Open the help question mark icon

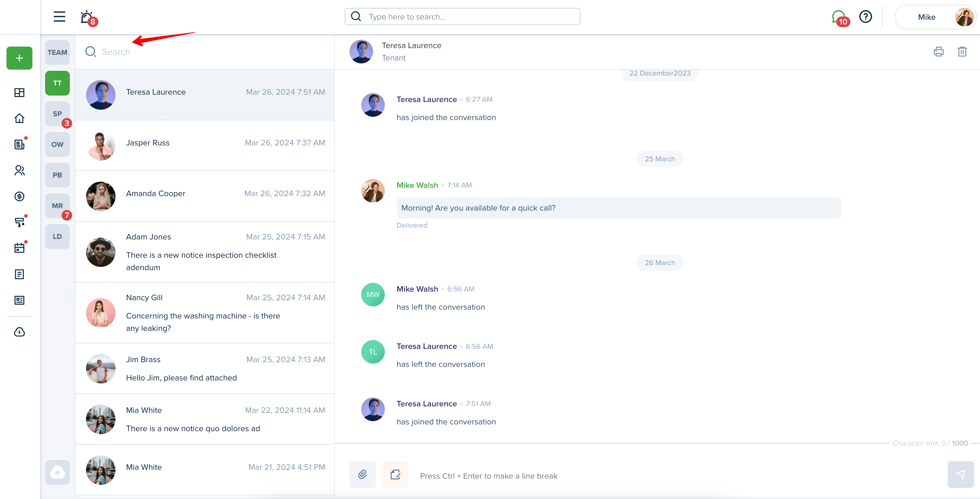click(865, 17)
